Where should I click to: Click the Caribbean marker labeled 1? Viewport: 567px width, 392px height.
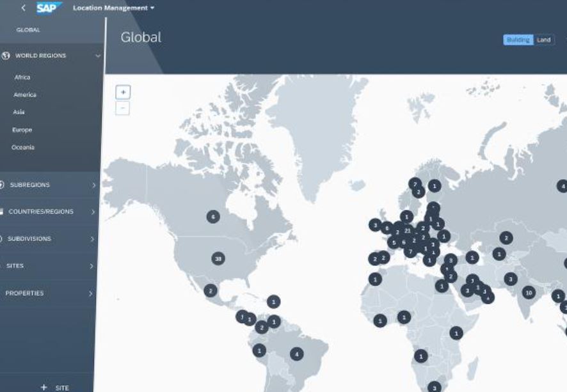click(273, 302)
